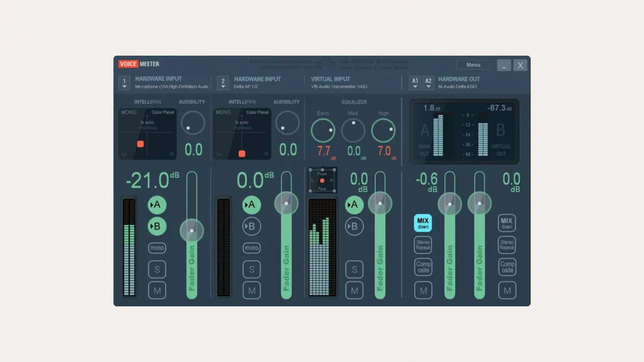Image resolution: width=644 pixels, height=362 pixels.
Task: Click the Bass equalizer knob
Action: (323, 130)
